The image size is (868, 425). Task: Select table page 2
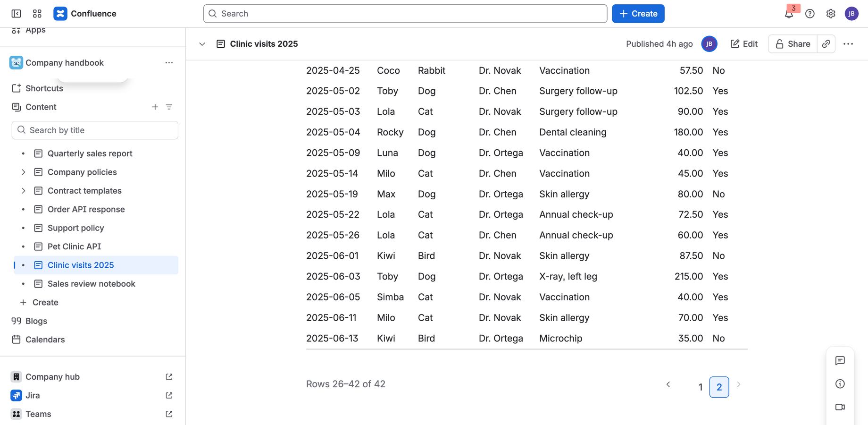[x=719, y=387]
